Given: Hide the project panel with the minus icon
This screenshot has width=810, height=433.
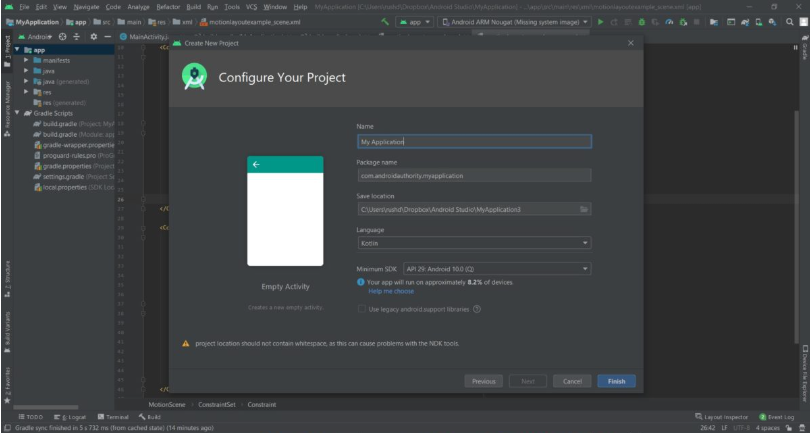Looking at the screenshot, I should point(109,36).
